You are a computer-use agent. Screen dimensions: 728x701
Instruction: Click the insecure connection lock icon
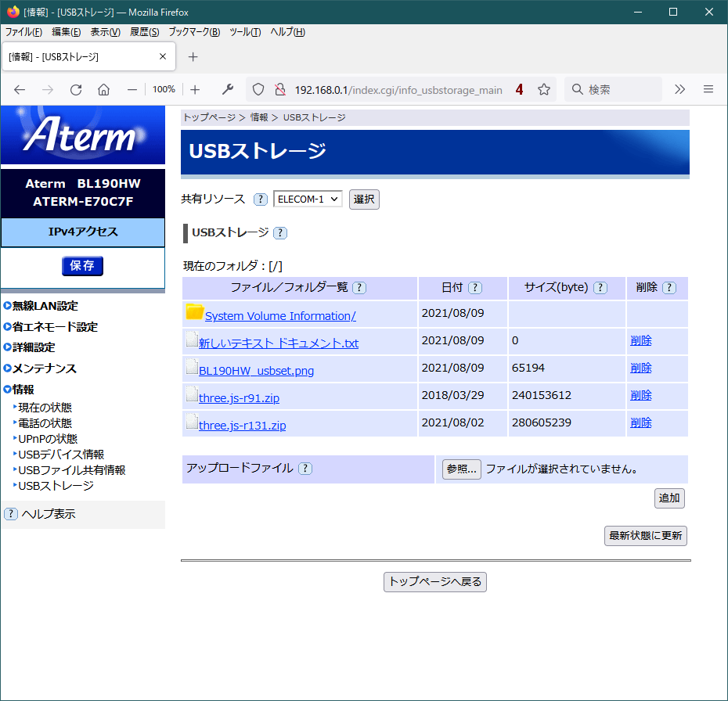280,89
